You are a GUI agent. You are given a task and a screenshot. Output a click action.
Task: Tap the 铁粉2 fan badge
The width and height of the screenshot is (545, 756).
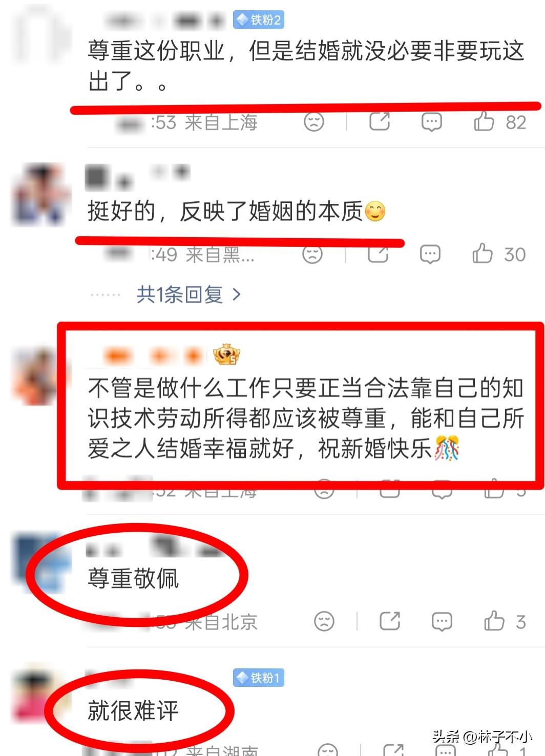point(259,20)
